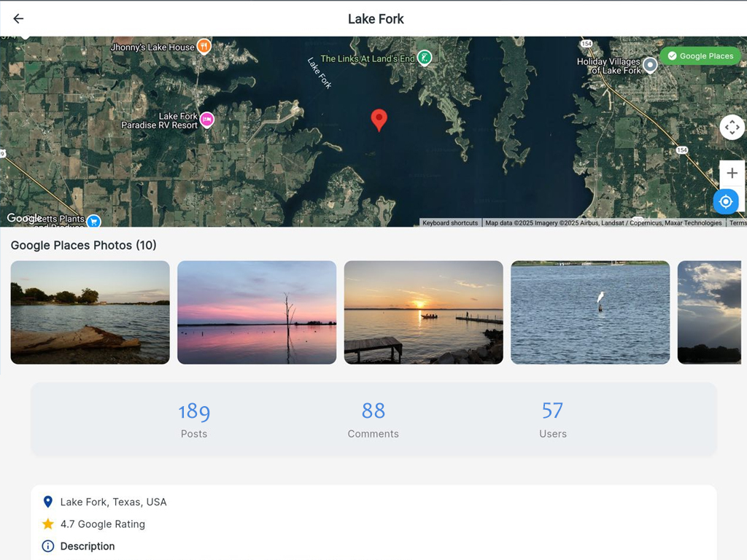Click the yellow star rating icon
Image resolution: width=747 pixels, height=560 pixels.
47,524
